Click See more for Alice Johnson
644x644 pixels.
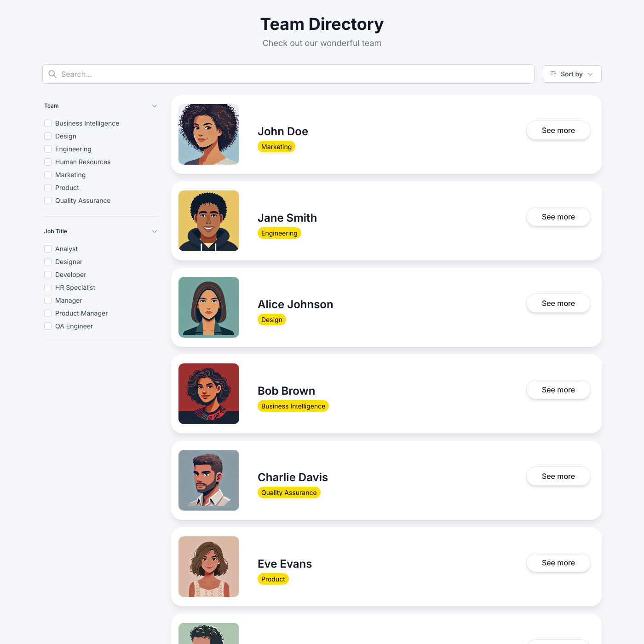tap(558, 303)
